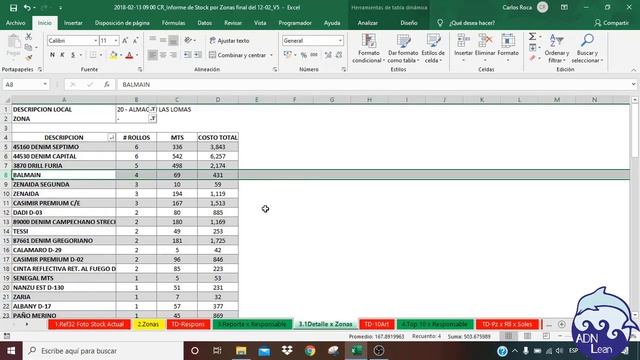Open sheet tab 1.Ref32 Foto Stock Actual
The height and width of the screenshot is (360, 640).
coord(89,324)
